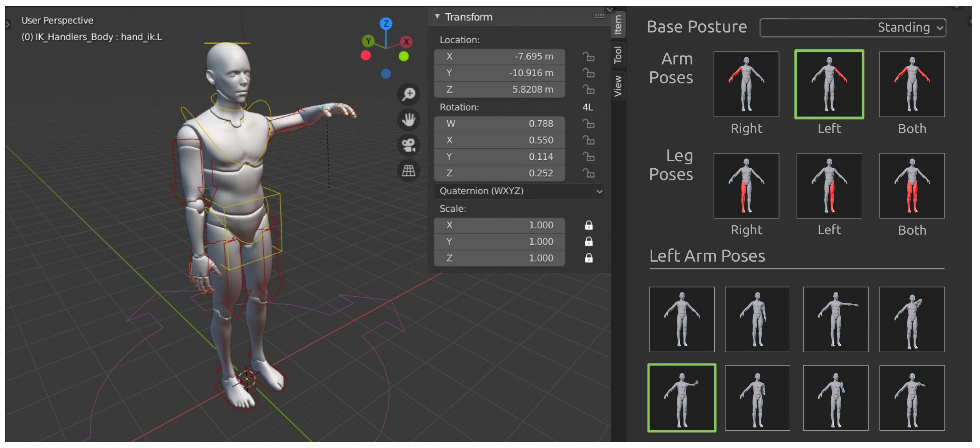Click the zoom magnifier viewport icon
The image size is (980, 448).
click(x=409, y=94)
